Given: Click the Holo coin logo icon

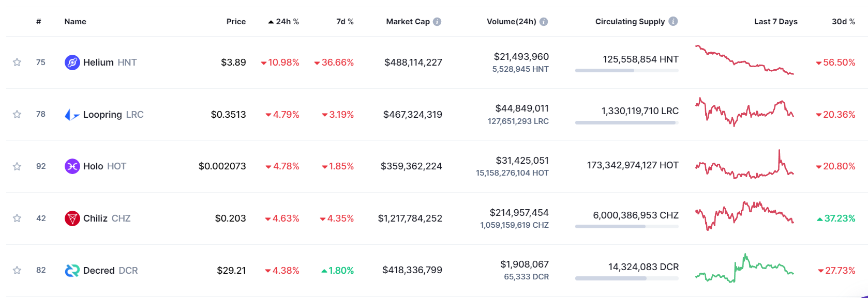Looking at the screenshot, I should [x=72, y=166].
